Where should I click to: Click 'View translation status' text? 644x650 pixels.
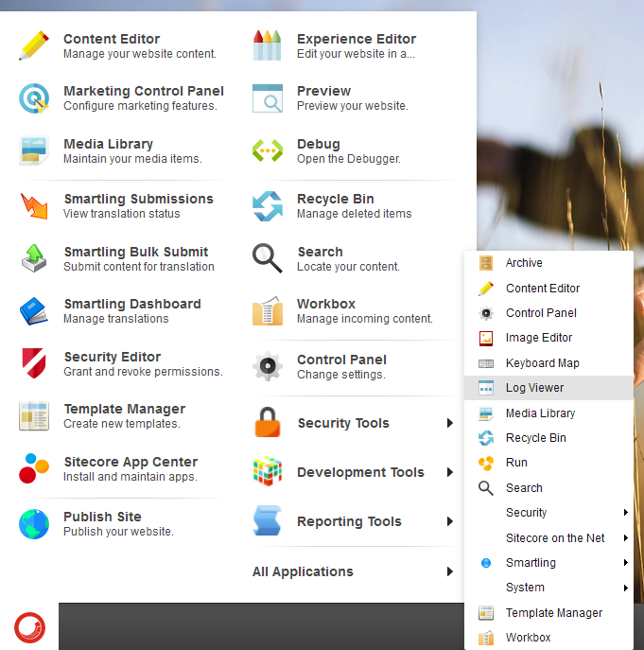point(121,214)
